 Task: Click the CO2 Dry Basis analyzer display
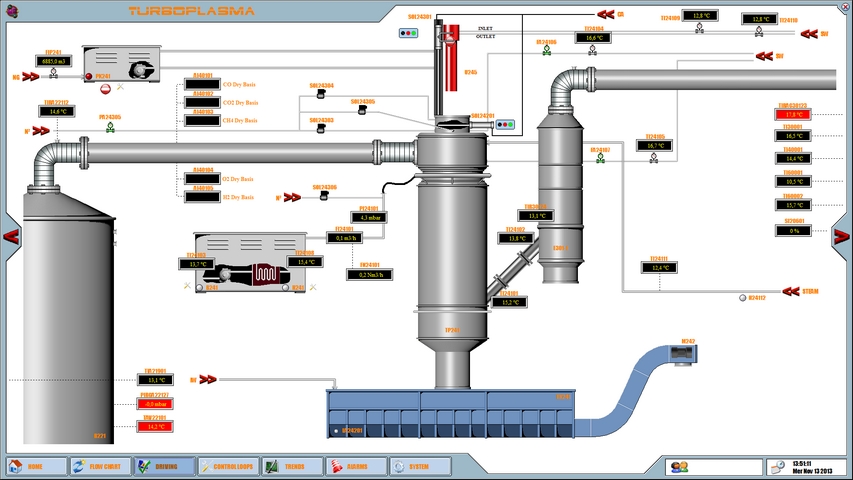(x=202, y=102)
